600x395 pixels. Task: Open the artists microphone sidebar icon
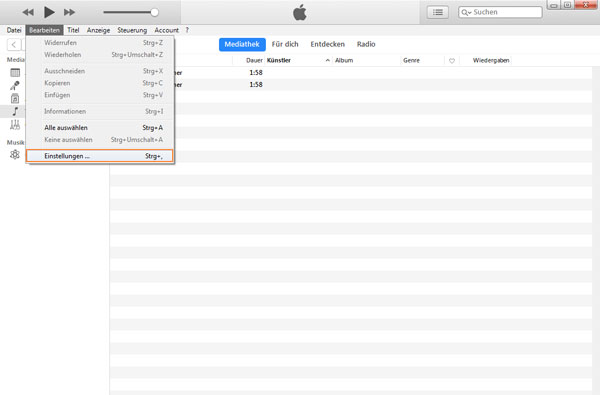click(15, 85)
